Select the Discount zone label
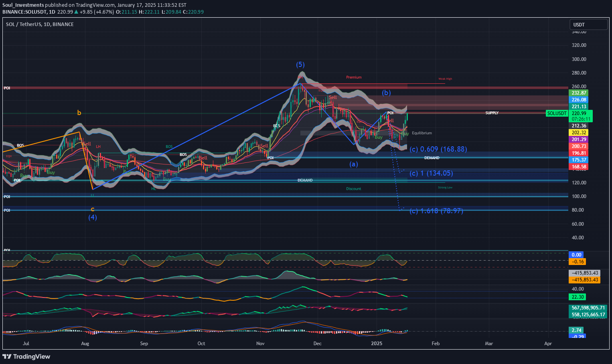Screen dimensions: 612x364 tap(354, 189)
